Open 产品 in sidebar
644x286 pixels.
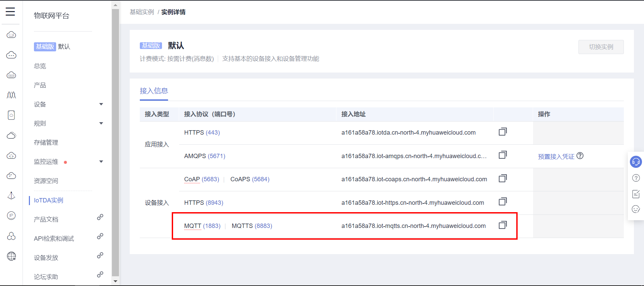[x=40, y=85]
